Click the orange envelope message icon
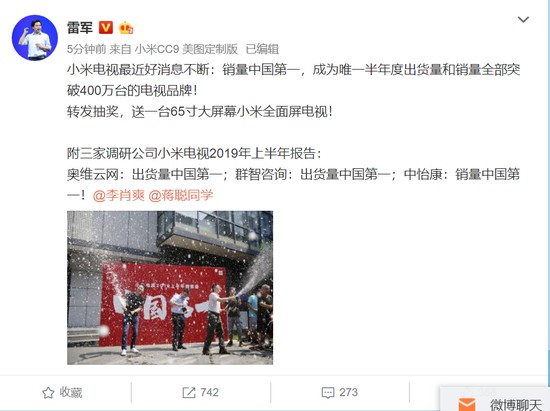The image size is (550, 411). pyautogui.click(x=467, y=404)
